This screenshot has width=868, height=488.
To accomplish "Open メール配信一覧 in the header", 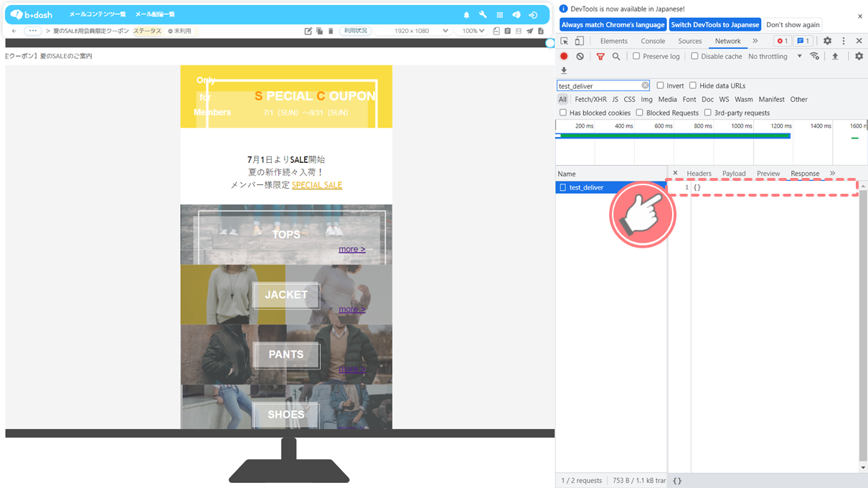I will point(155,14).
